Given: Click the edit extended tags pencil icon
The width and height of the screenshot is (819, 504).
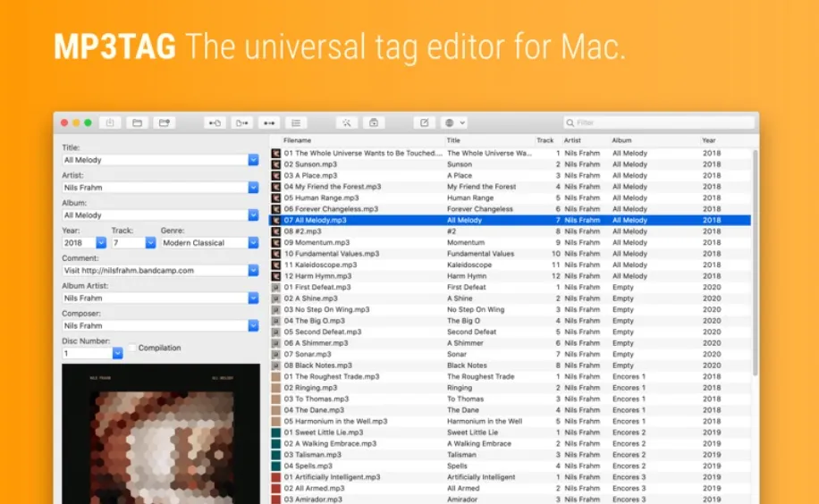Looking at the screenshot, I should tap(424, 122).
